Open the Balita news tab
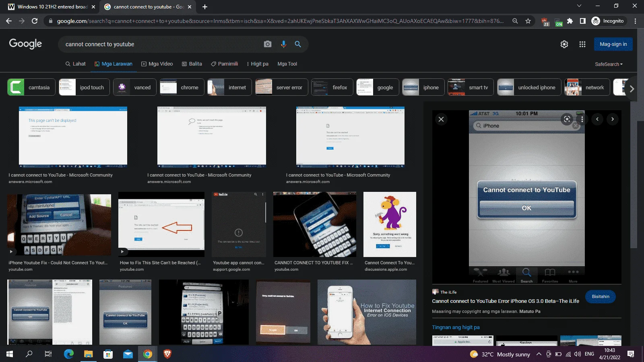 192,64
